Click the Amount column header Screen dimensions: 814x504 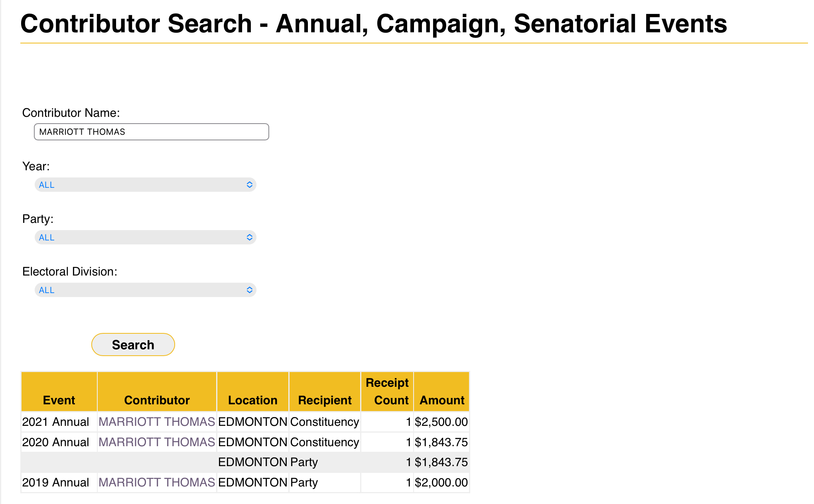(x=442, y=400)
